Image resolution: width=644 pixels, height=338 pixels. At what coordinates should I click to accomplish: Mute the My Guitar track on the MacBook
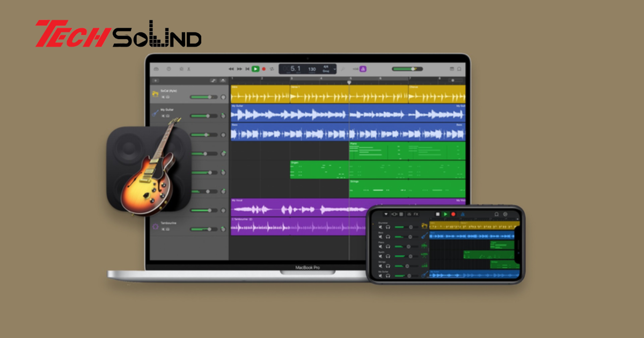pyautogui.click(x=163, y=116)
